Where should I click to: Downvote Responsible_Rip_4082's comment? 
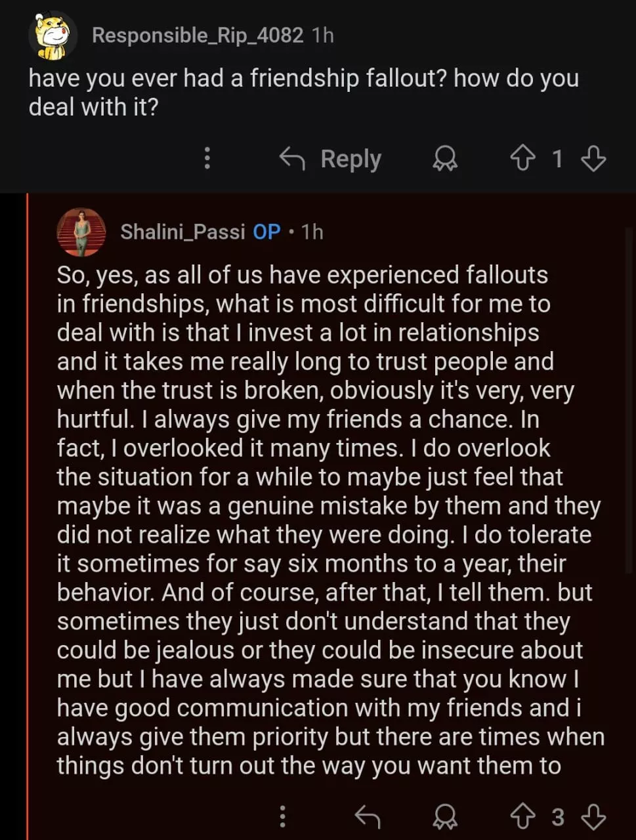[x=593, y=159]
